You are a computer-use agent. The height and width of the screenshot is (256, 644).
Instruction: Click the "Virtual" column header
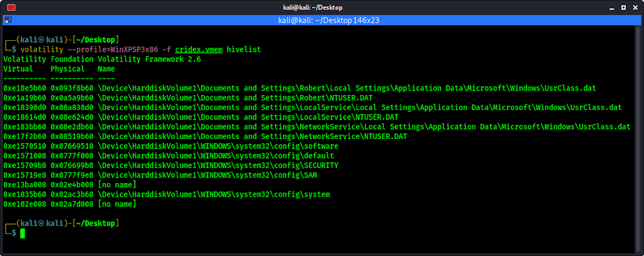pyautogui.click(x=18, y=69)
